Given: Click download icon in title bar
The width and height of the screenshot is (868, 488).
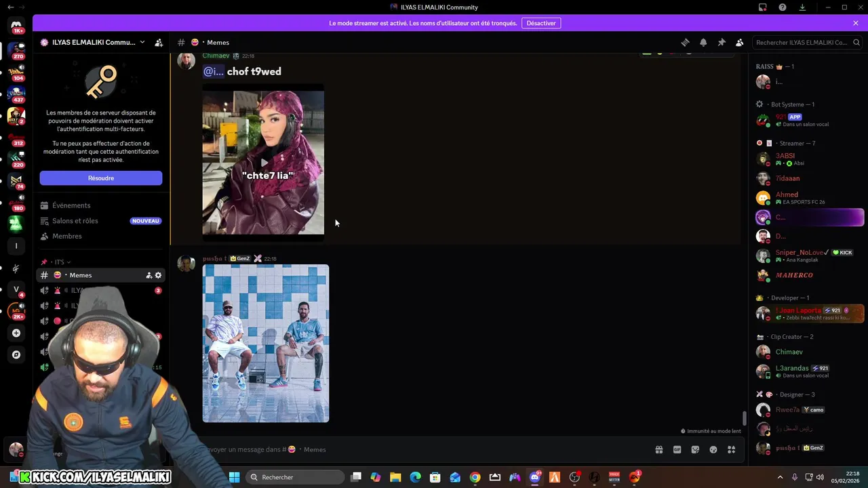Looking at the screenshot, I should [x=802, y=7].
